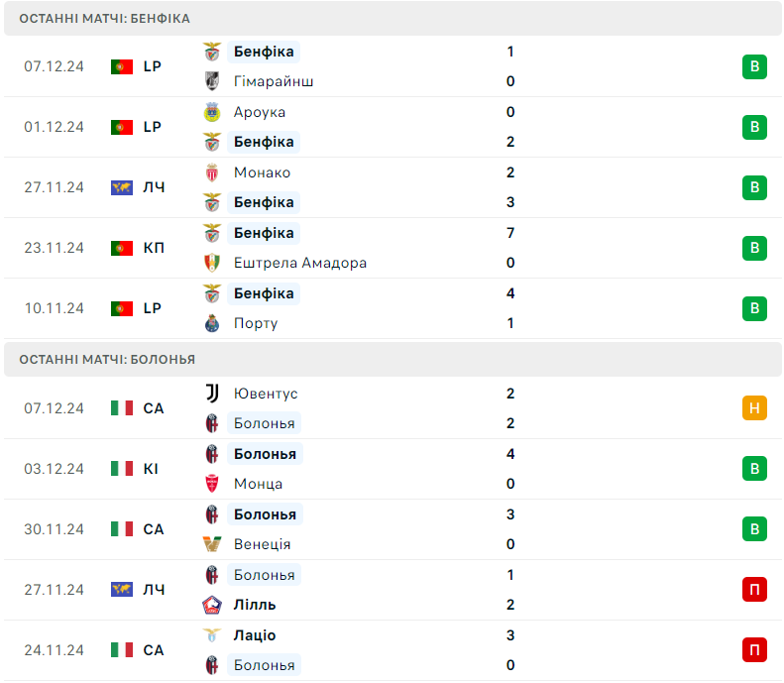The width and height of the screenshot is (784, 683).
Task: Click the Лілль club crest icon
Action: click(212, 605)
